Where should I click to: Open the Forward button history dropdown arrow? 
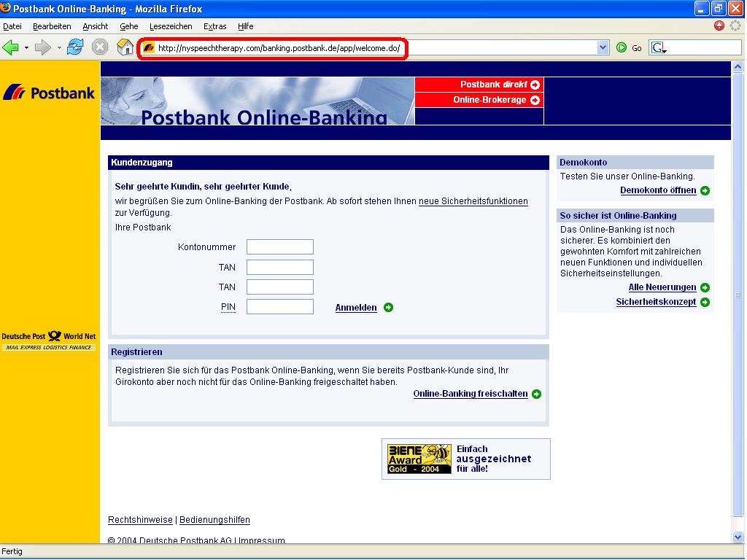point(59,47)
